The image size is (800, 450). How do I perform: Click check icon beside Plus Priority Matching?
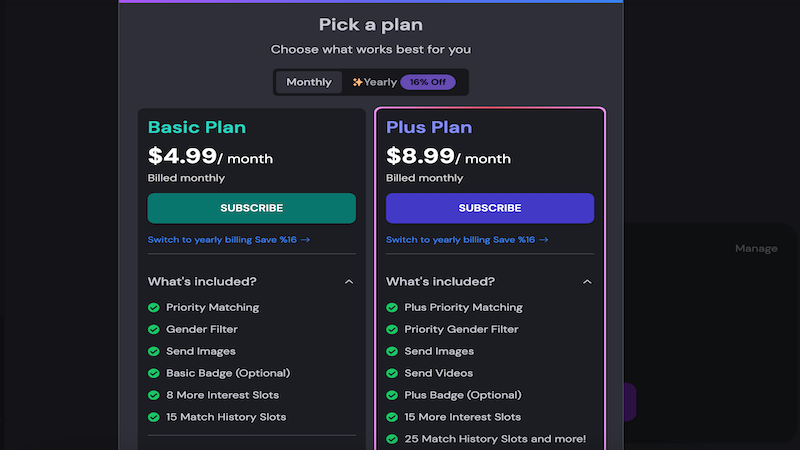pyautogui.click(x=392, y=308)
